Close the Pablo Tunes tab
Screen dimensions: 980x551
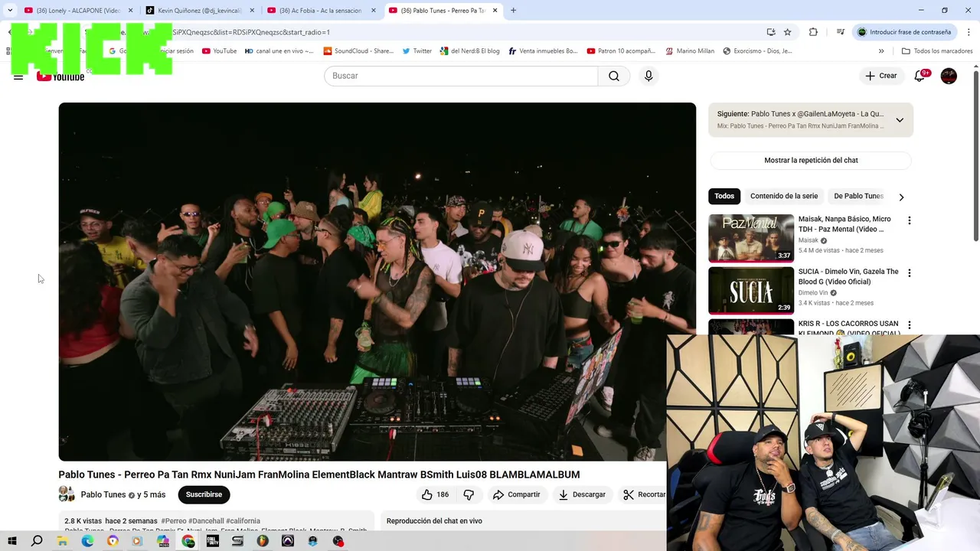(x=495, y=11)
